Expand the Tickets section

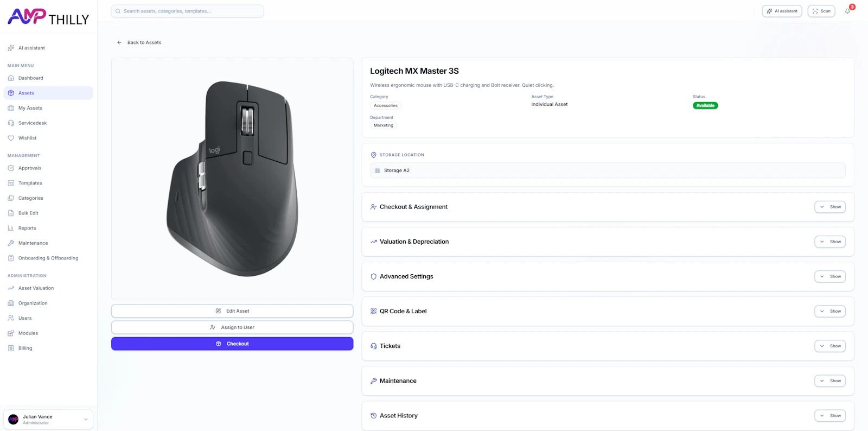click(830, 346)
